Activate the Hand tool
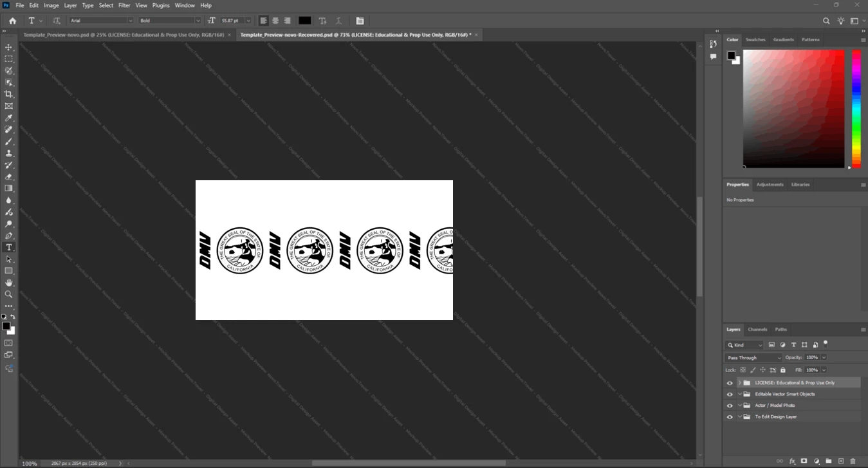 (x=9, y=283)
